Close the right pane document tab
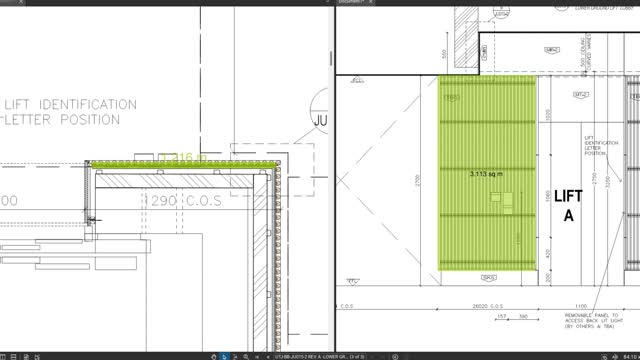Viewport: 640px width, 360px height. pos(371,2)
